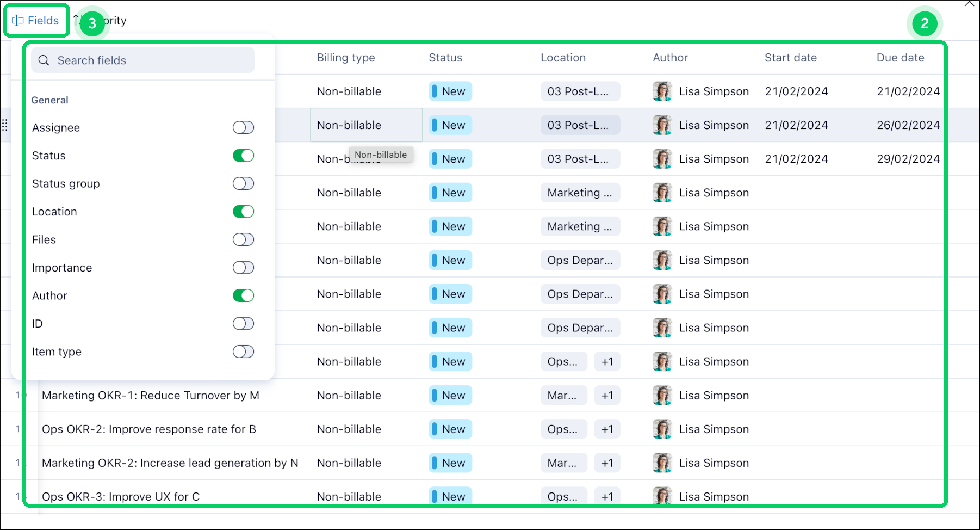
Task: Click the Due date column header
Action: (900, 58)
